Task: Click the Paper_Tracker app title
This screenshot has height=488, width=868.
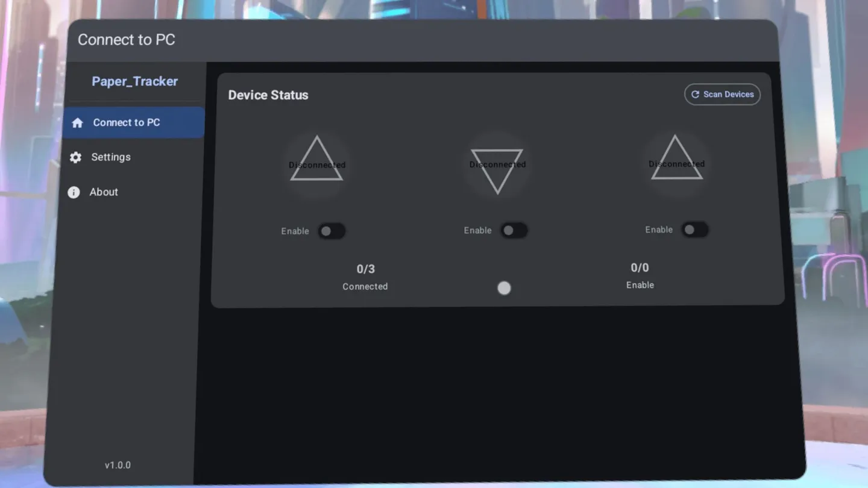Action: (x=134, y=81)
